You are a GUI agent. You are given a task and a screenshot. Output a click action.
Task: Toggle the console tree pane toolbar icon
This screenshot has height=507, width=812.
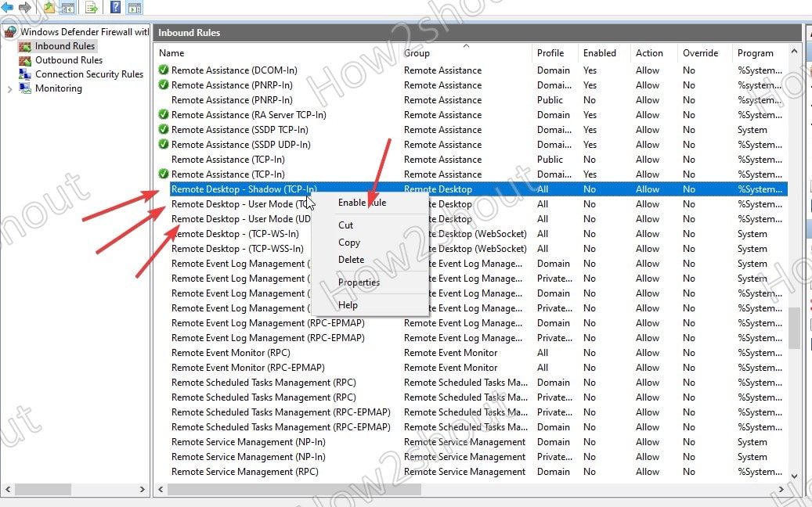[x=68, y=7]
